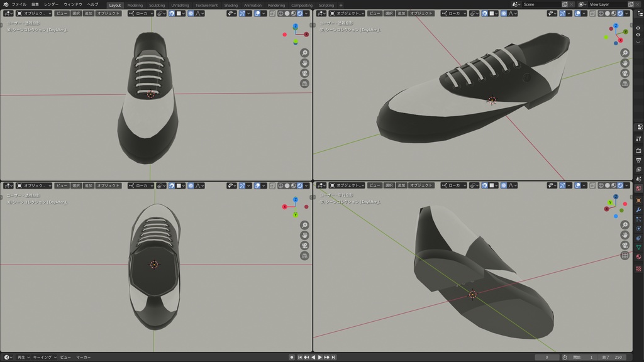The image size is (644, 362).
Task: Switch to the Shading workspace tab
Action: pyautogui.click(x=231, y=5)
